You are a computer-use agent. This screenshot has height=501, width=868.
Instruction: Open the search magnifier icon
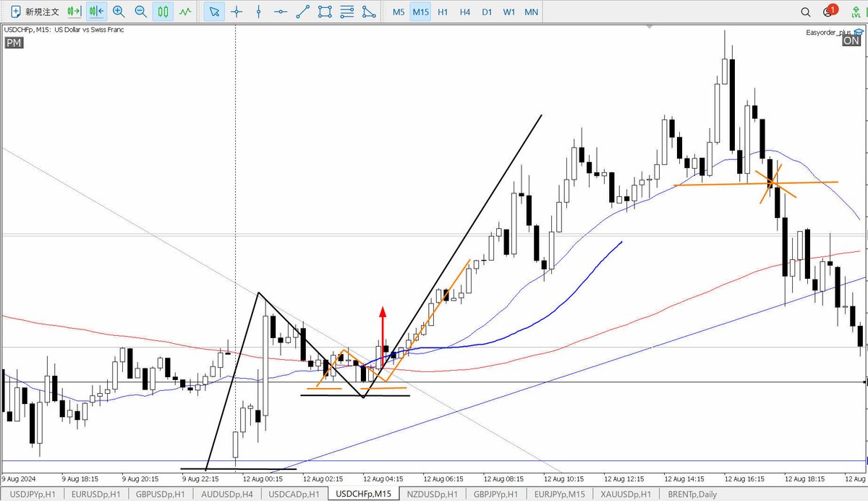point(806,12)
